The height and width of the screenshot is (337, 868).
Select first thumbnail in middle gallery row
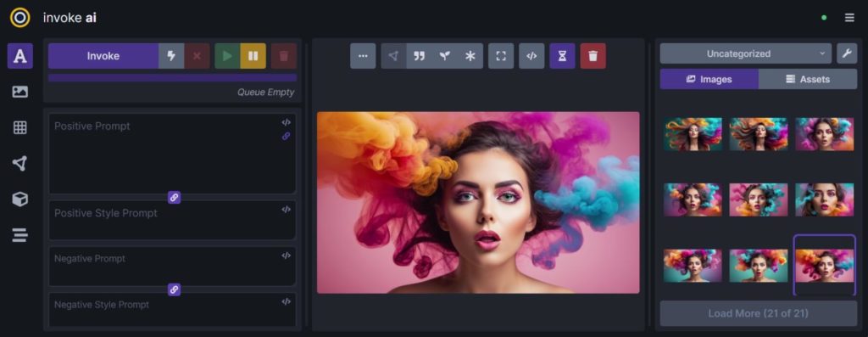point(693,199)
